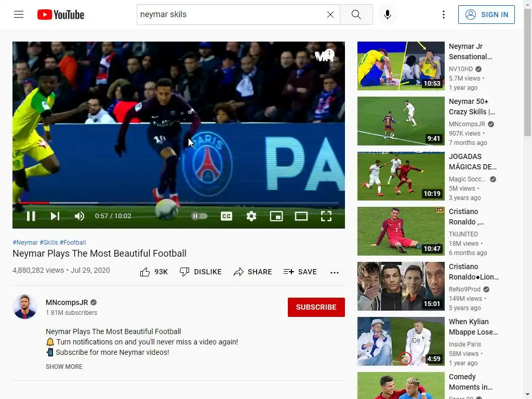Click the search magnifier button
The height and width of the screenshot is (399, 532).
356,15
